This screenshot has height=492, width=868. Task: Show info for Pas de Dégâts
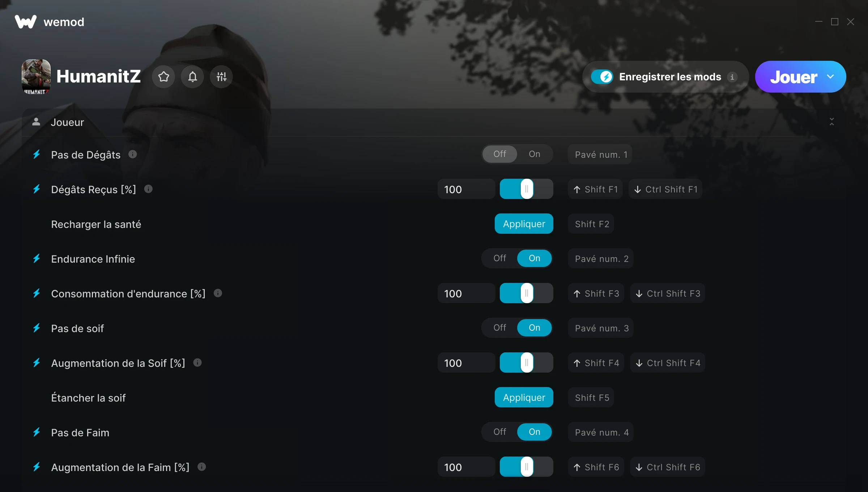point(133,154)
